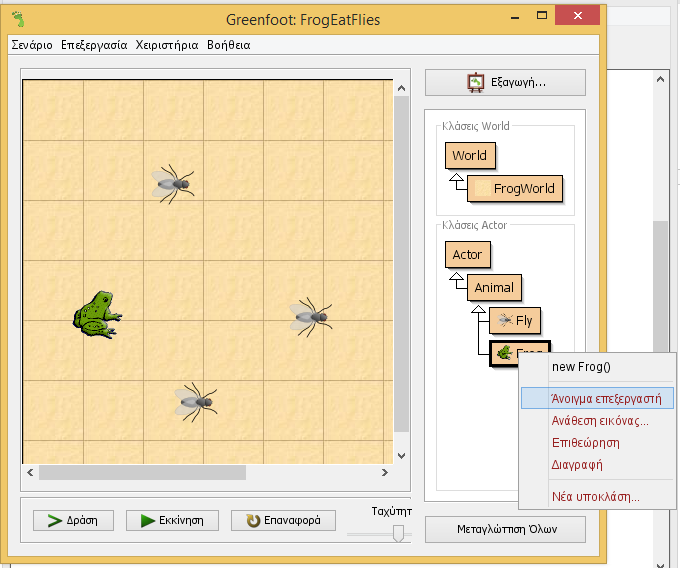Minimize the Greenfoot window
The width and height of the screenshot is (680, 568).
(515, 16)
